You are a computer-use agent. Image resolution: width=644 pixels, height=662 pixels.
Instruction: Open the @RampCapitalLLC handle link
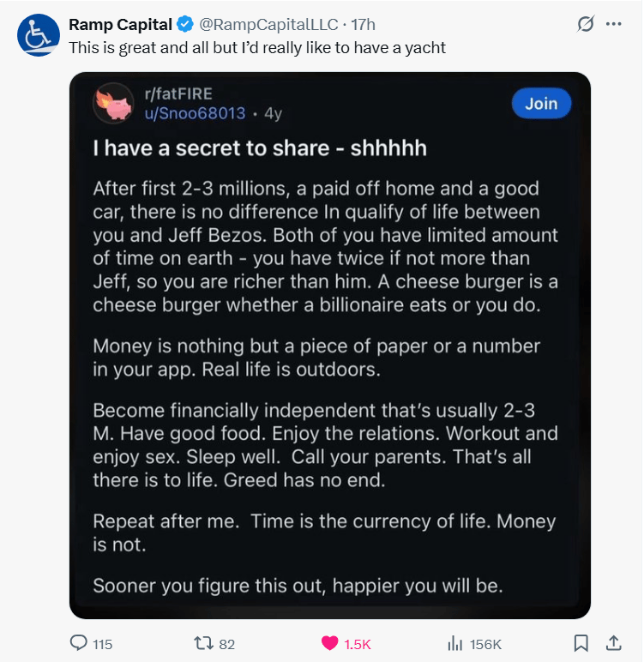pos(268,25)
